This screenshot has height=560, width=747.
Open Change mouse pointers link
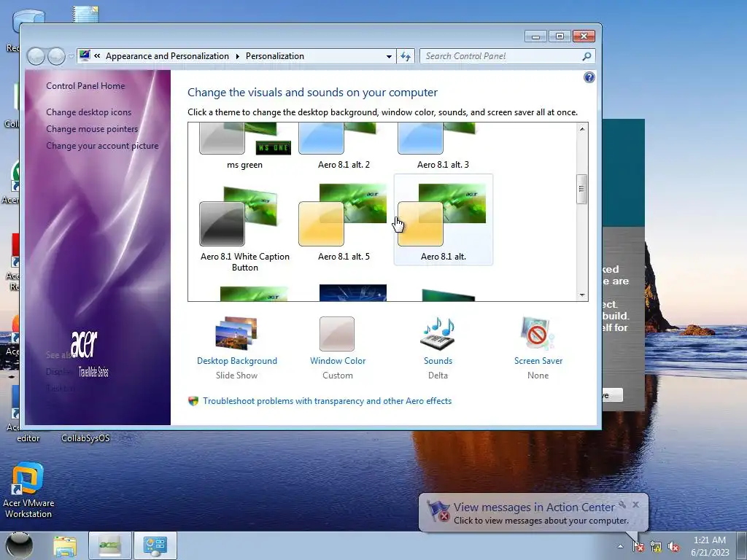(x=92, y=129)
